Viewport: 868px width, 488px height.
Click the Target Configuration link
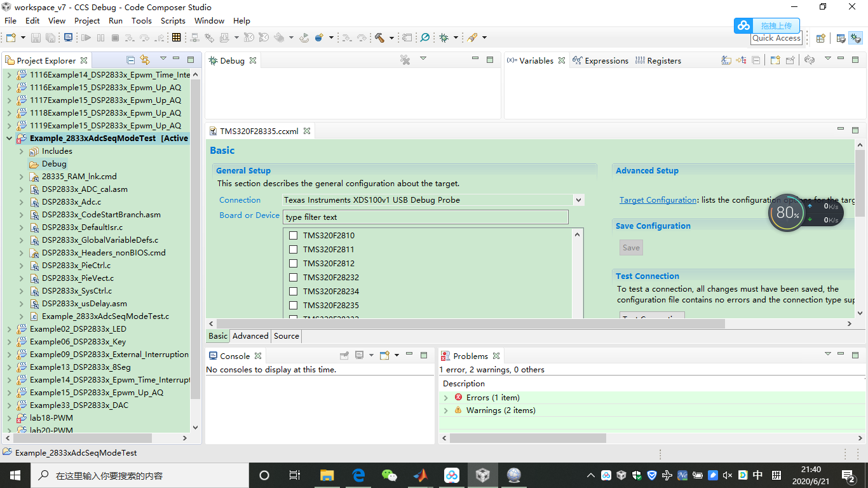pyautogui.click(x=658, y=200)
